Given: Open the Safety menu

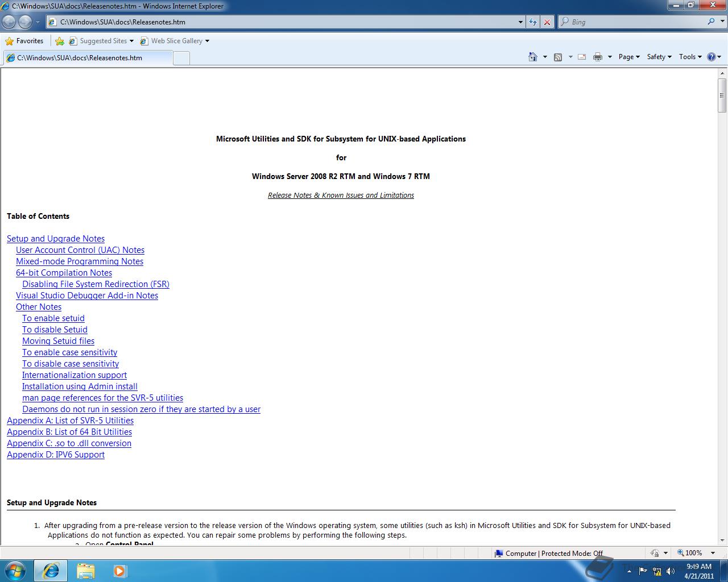Looking at the screenshot, I should pyautogui.click(x=659, y=57).
